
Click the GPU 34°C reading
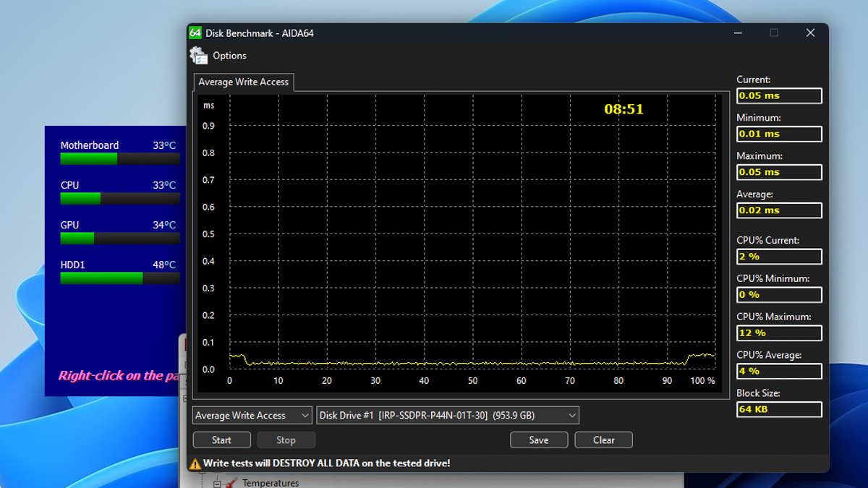click(164, 225)
